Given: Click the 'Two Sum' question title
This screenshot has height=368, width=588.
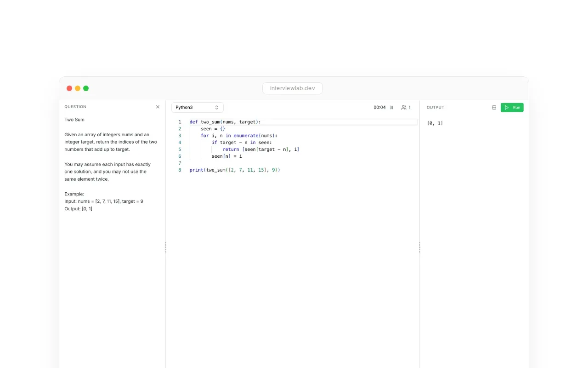Looking at the screenshot, I should point(74,120).
